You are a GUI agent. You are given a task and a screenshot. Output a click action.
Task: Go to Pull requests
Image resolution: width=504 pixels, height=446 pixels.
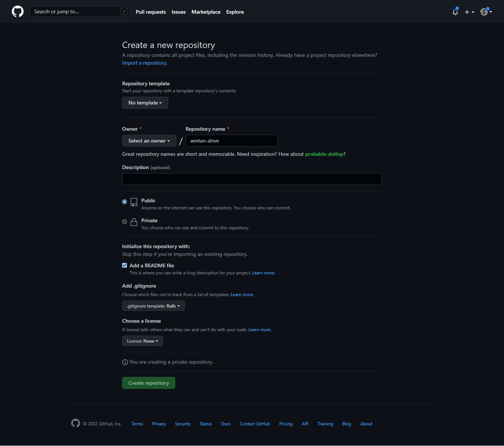pyautogui.click(x=151, y=12)
